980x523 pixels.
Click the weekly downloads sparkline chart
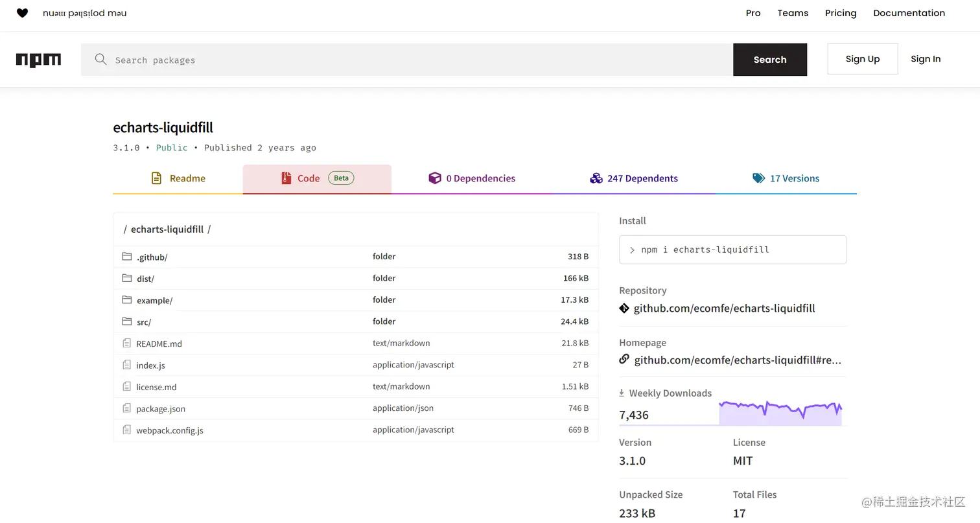780,413
